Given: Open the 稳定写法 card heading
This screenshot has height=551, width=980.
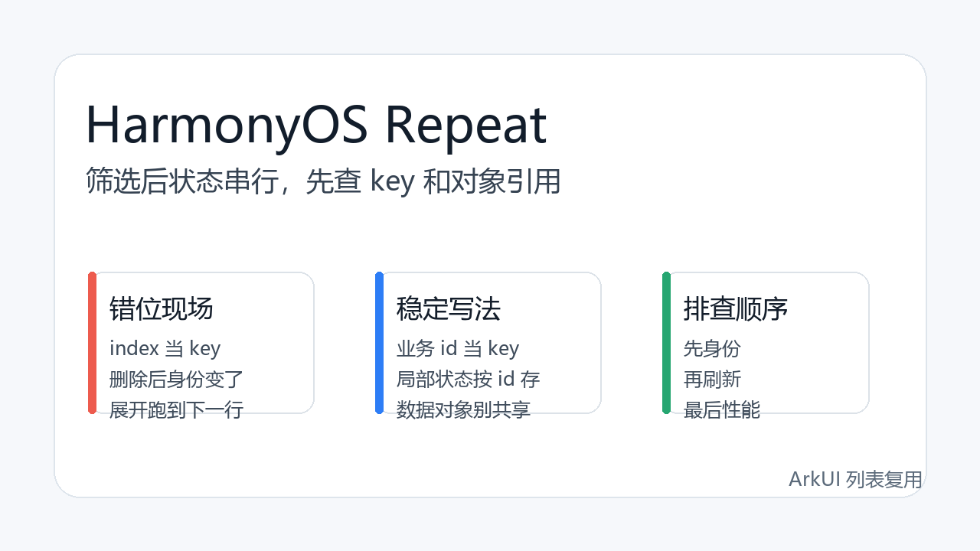Looking at the screenshot, I should (x=449, y=309).
